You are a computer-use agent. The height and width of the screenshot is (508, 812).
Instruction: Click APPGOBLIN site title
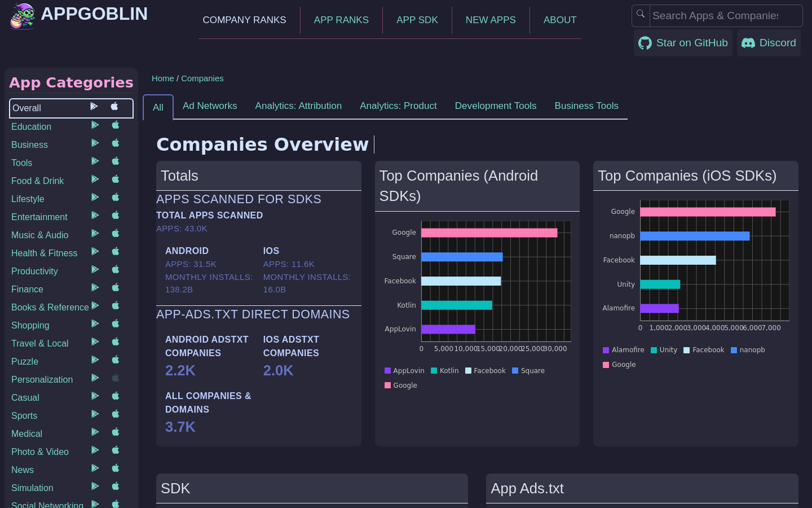[x=94, y=14]
